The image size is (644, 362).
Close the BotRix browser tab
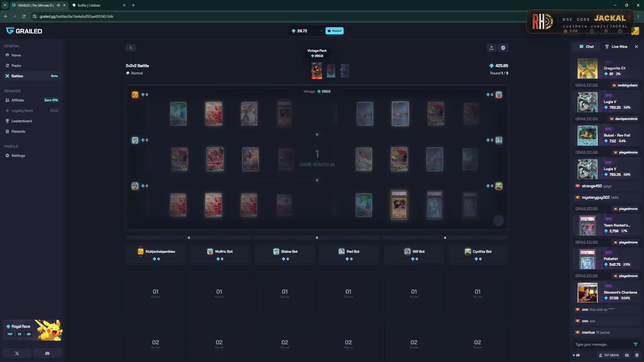click(124, 6)
